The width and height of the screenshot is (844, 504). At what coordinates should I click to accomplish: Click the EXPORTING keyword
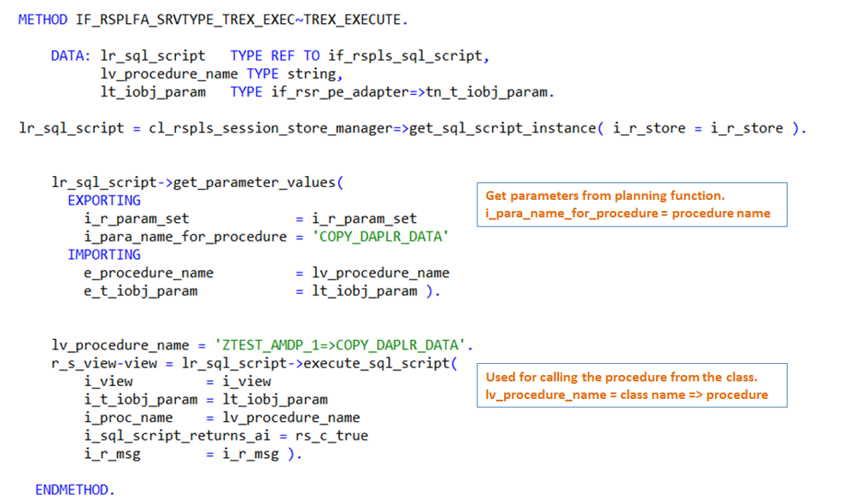click(x=104, y=201)
